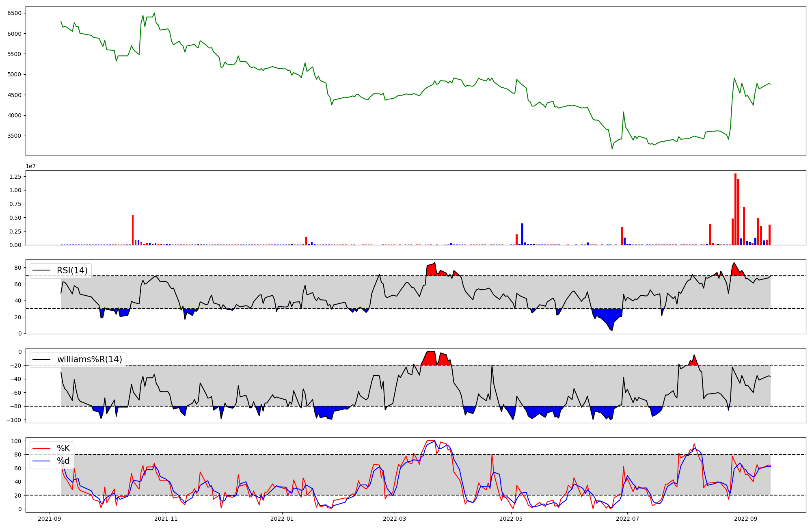The height and width of the screenshot is (528, 812).
Task: Click the 6500 price axis tick label
Action: [x=14, y=13]
